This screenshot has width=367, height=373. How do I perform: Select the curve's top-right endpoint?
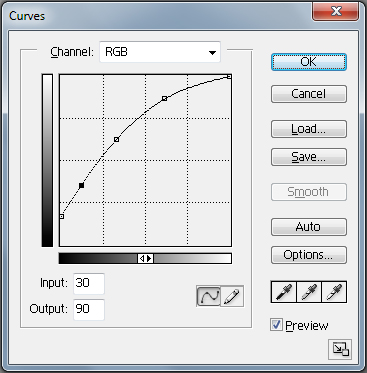[x=229, y=77]
